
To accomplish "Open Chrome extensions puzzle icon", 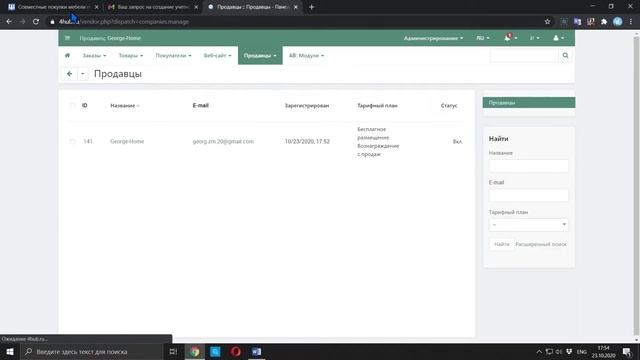I will coord(604,22).
